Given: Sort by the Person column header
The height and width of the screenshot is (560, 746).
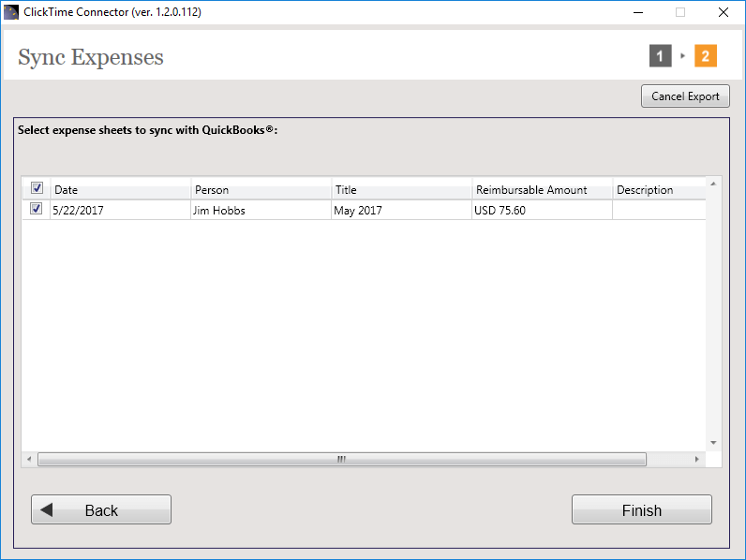Looking at the screenshot, I should 261,190.
